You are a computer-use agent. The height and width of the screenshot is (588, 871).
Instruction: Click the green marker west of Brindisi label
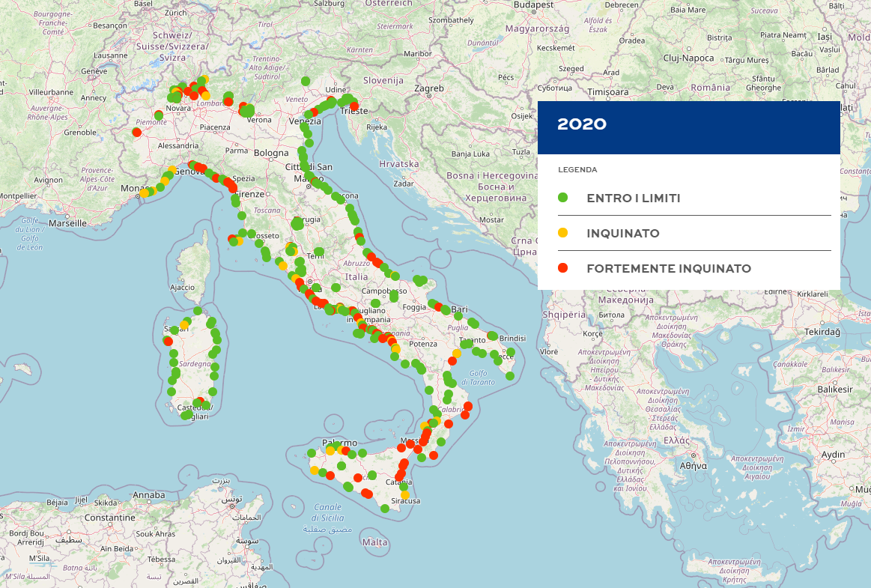(492, 336)
